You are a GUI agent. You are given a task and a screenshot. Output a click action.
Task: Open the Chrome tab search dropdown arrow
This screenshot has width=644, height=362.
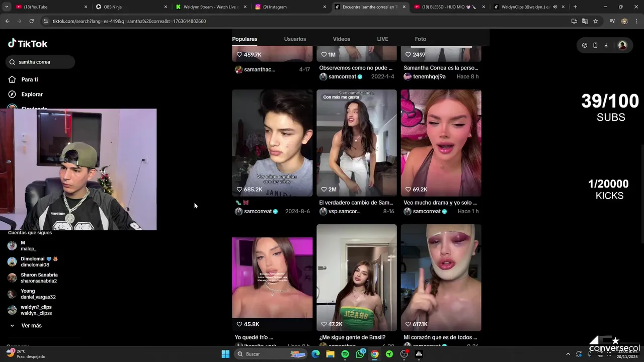[7, 7]
